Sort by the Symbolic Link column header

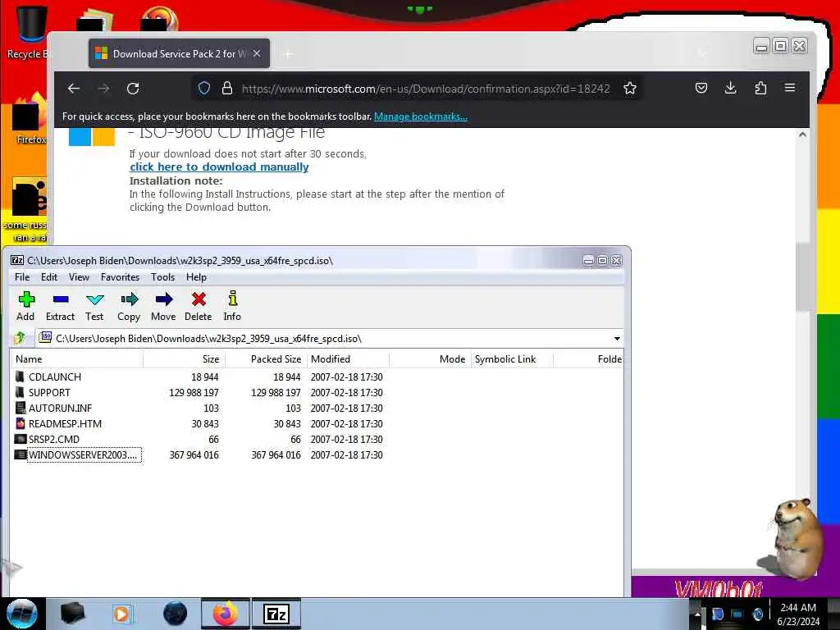pyautogui.click(x=512, y=359)
